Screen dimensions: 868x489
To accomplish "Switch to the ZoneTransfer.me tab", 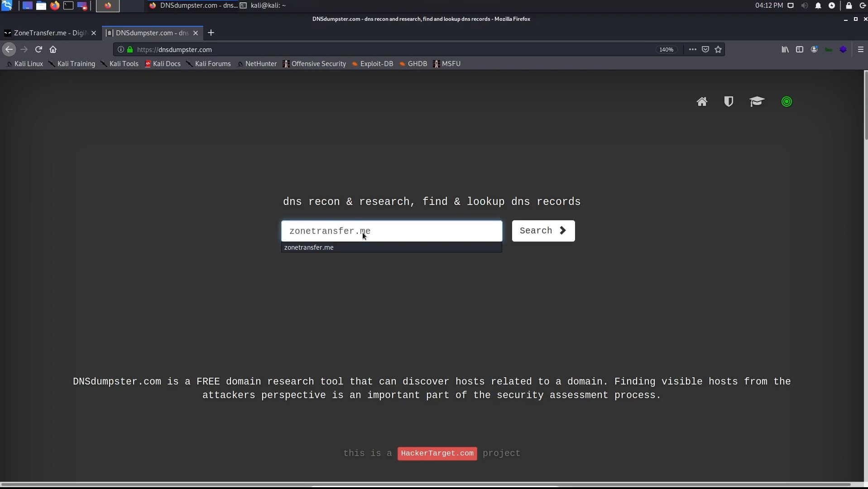I will [49, 33].
